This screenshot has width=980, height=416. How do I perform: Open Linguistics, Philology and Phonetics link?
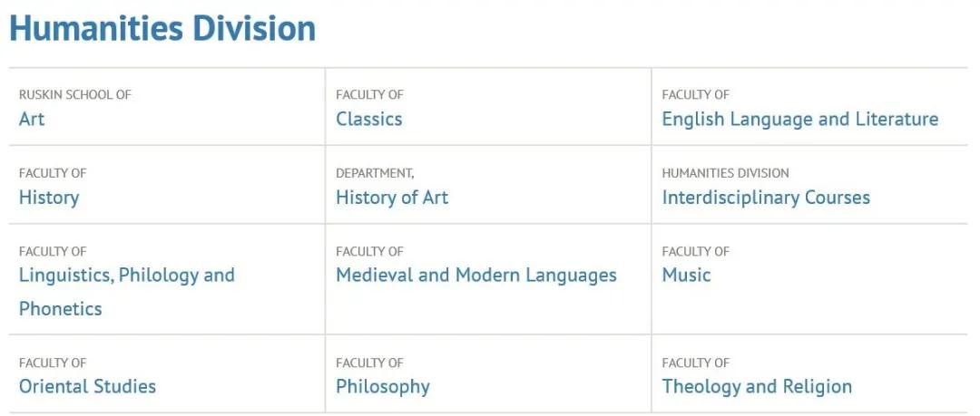click(126, 276)
